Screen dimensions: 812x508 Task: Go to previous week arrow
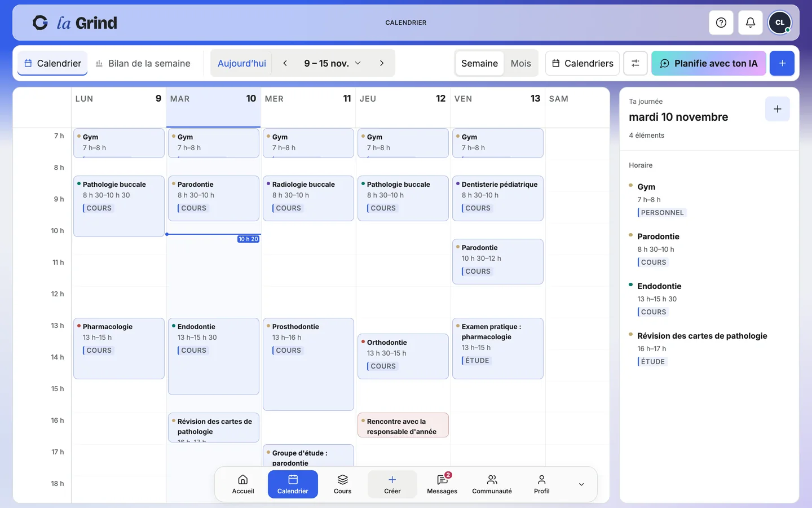[285, 63]
